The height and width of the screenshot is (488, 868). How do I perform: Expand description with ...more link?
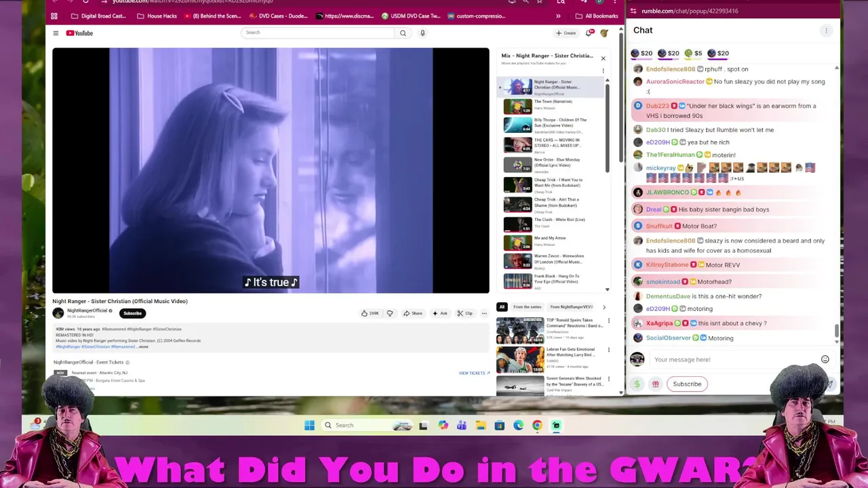point(142,346)
